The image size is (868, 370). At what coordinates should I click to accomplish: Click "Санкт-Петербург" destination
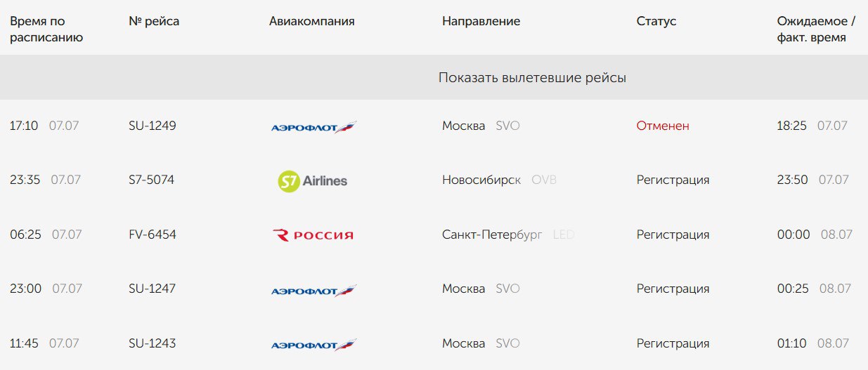coord(492,234)
